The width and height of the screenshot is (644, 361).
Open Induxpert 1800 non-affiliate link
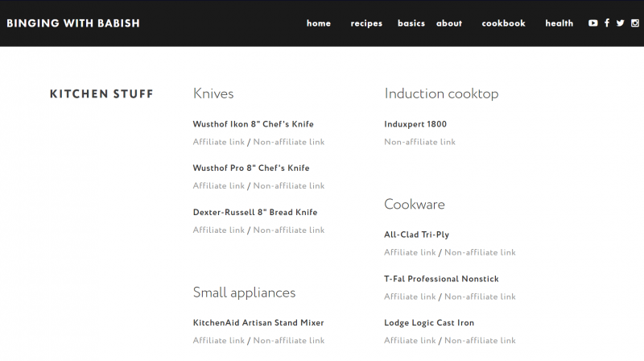pos(419,142)
